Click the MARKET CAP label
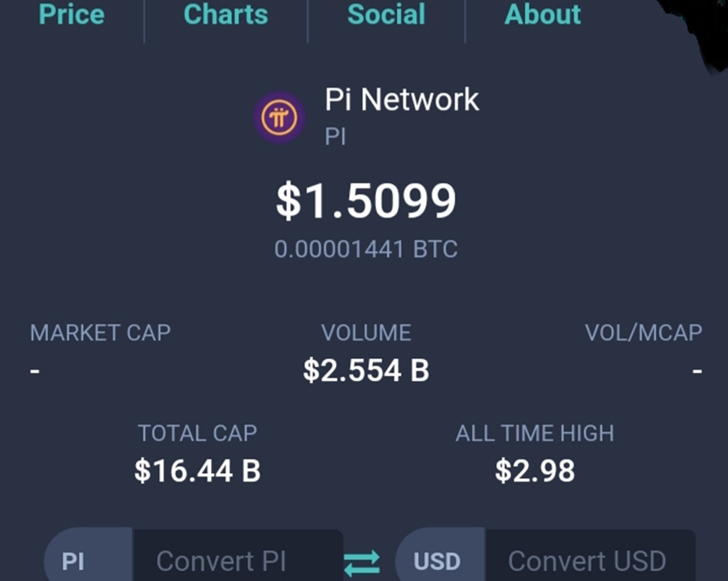Image resolution: width=728 pixels, height=581 pixels. [100, 333]
